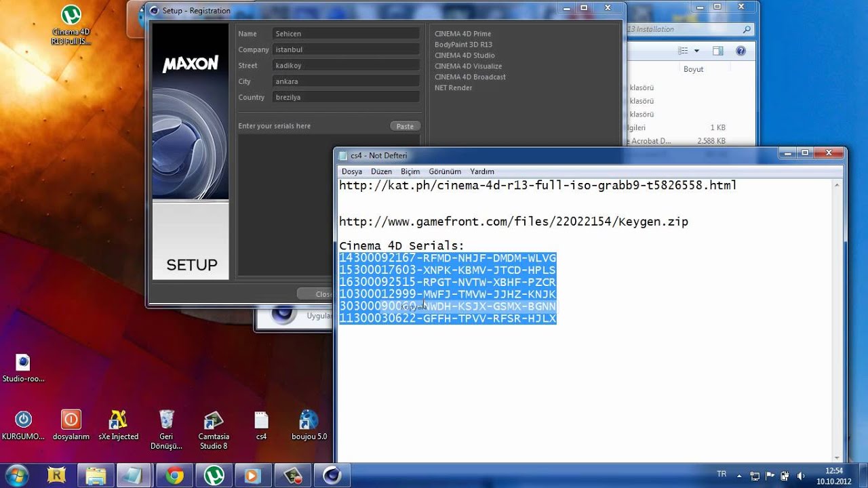868x488 pixels.
Task: Click the search magnifier in Explorer window
Action: 747,30
